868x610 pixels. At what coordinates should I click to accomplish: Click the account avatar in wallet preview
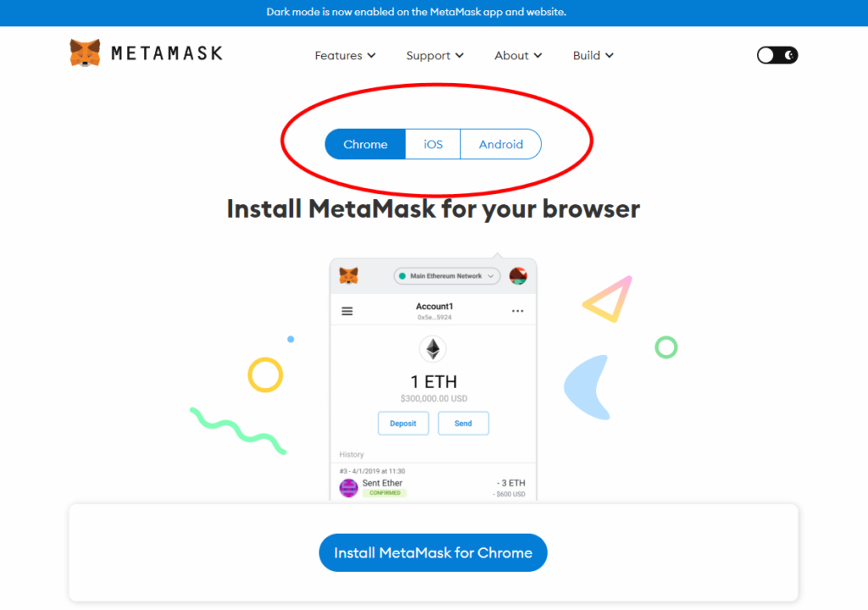click(518, 275)
